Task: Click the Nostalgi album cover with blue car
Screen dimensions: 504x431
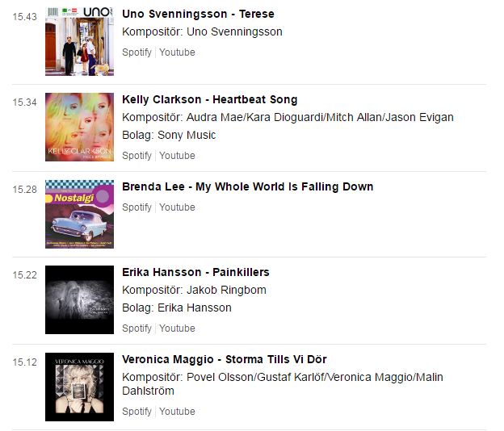Action: pos(79,214)
